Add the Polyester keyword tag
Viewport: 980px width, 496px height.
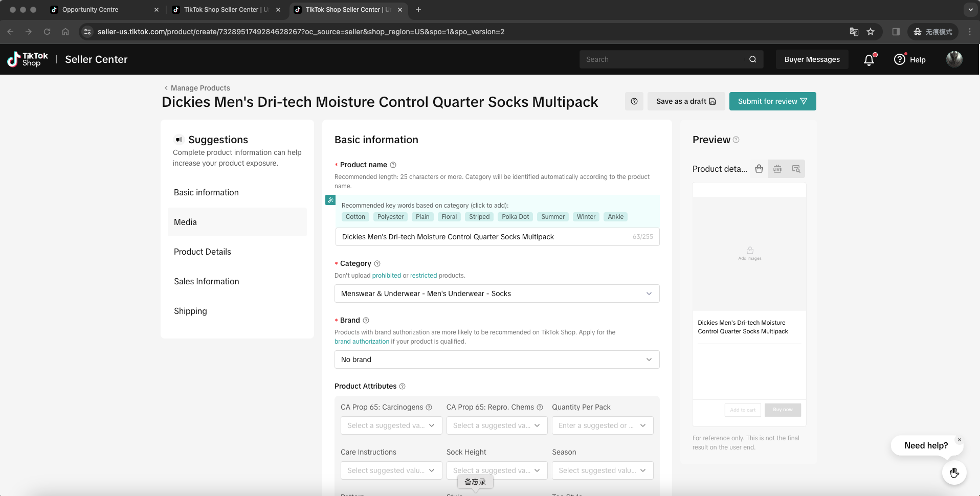(x=390, y=217)
